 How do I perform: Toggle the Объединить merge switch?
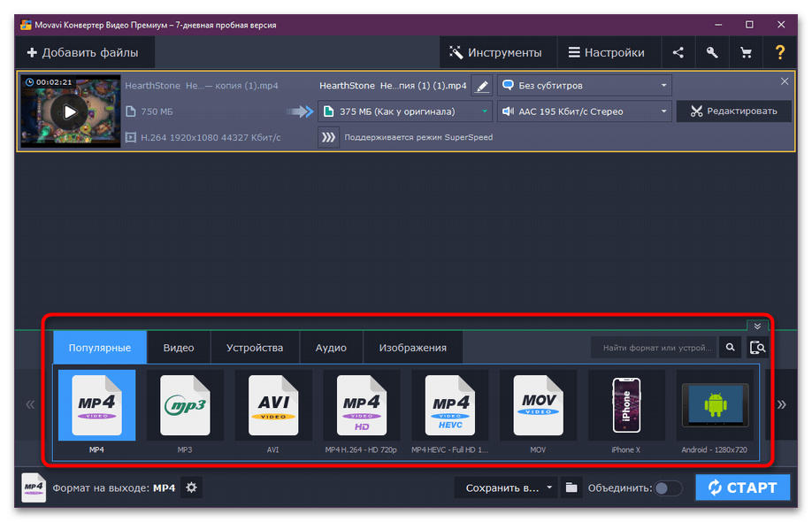[x=667, y=487]
